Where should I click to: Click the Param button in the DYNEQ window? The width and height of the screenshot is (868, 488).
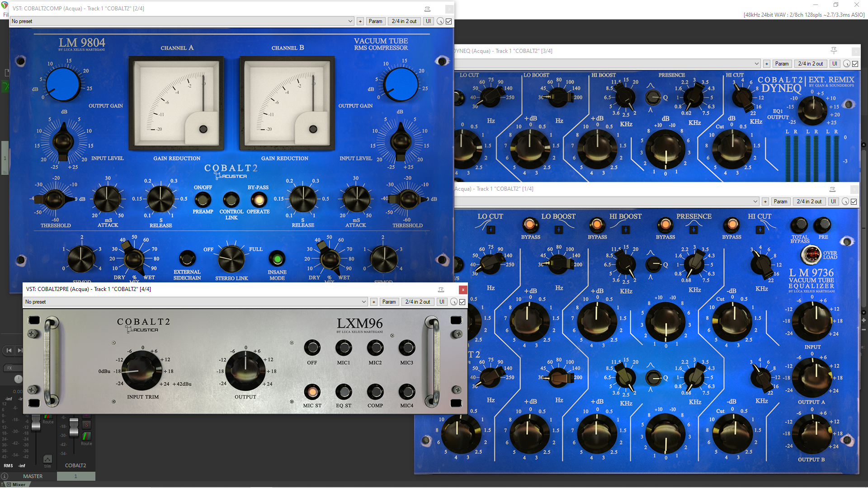point(782,64)
